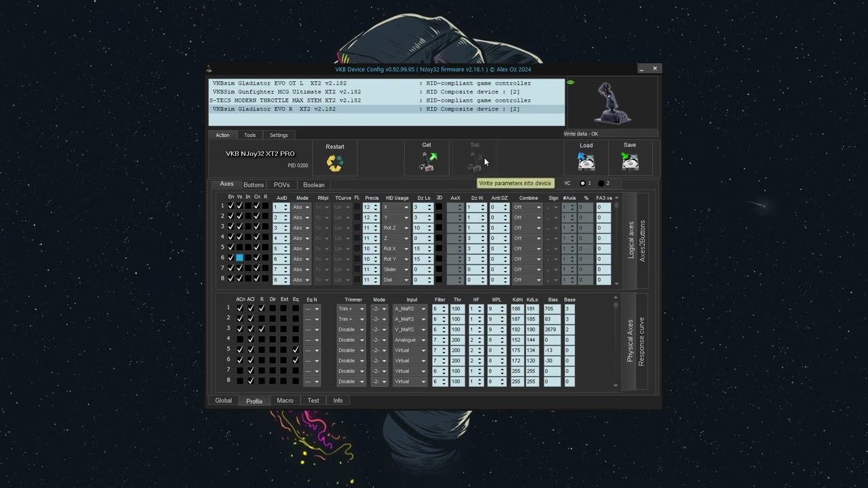This screenshot has width=868, height=488.
Task: Click Filter spinner for physical axis 4
Action: 440,340
